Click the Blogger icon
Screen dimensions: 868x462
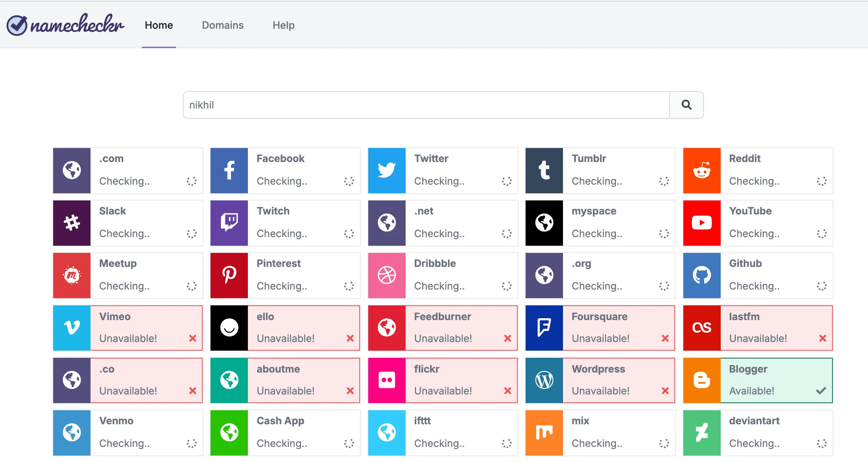702,380
